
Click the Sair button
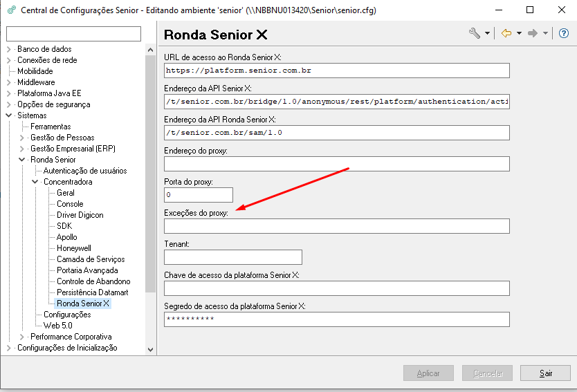coord(545,373)
